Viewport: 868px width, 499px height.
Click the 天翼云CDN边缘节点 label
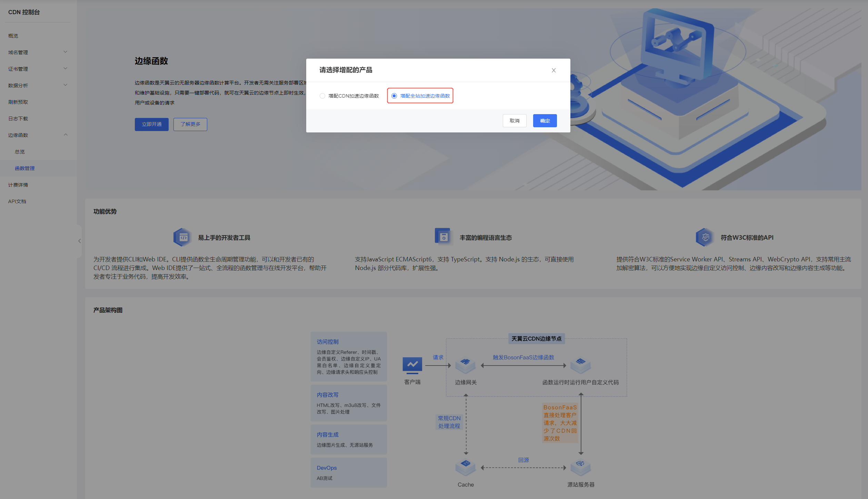537,339
